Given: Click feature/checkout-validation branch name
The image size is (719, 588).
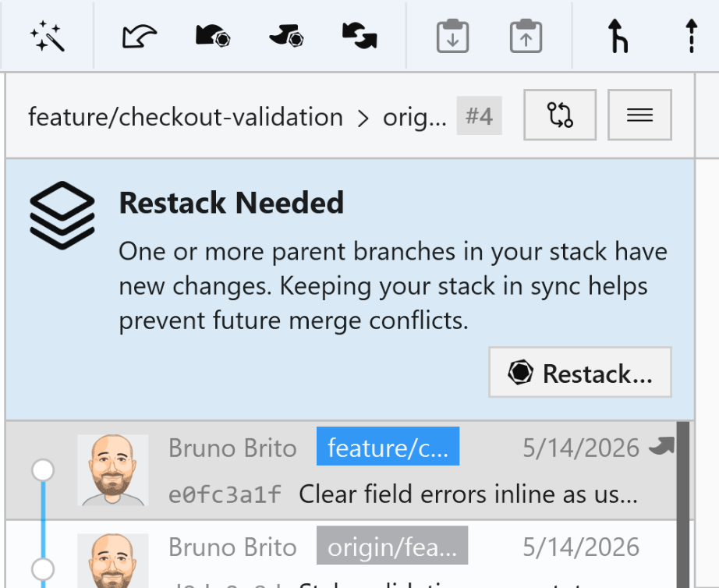Looking at the screenshot, I should coord(186,117).
